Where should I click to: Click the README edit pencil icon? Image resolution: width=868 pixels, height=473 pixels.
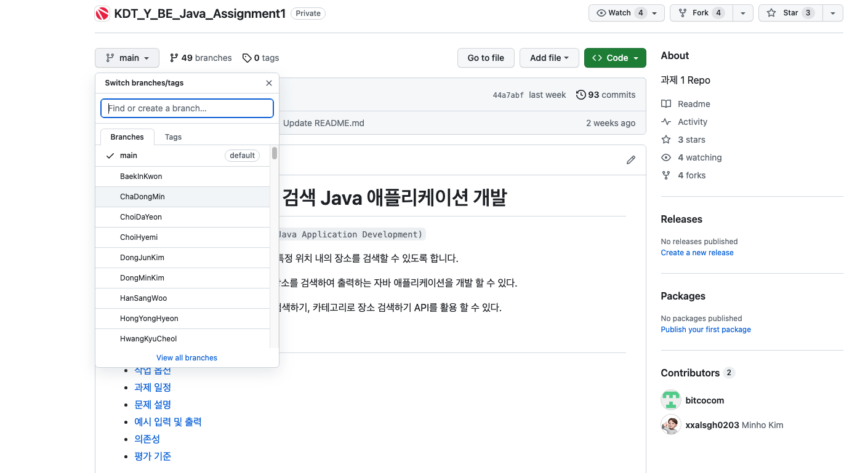(x=631, y=160)
